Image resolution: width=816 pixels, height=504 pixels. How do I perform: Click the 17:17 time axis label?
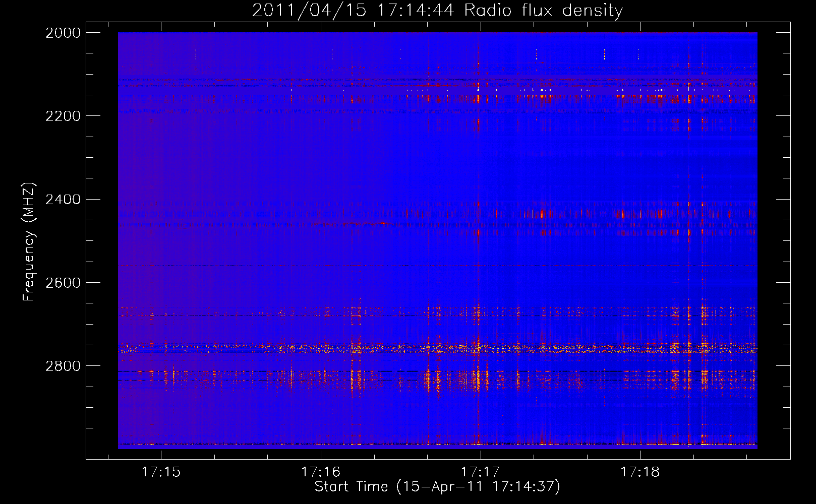481,472
